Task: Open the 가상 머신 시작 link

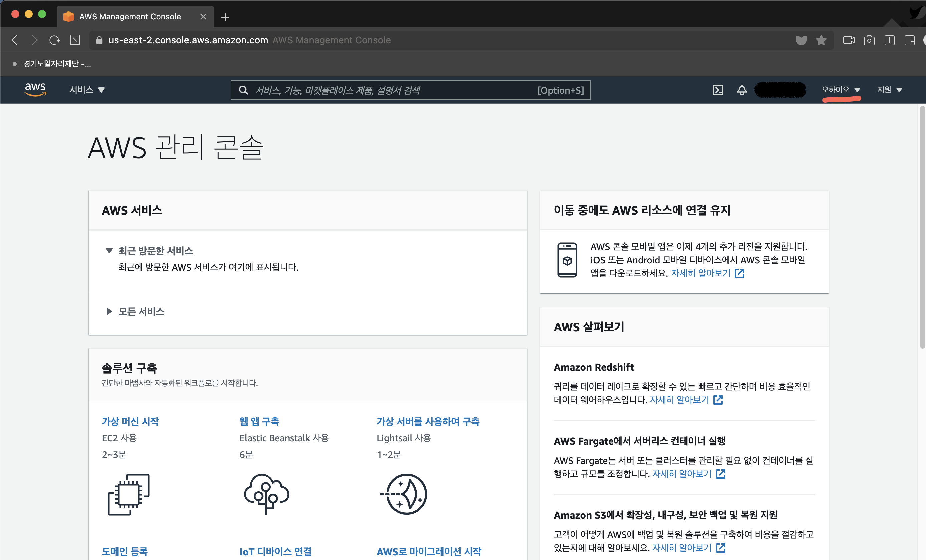Action: [130, 421]
